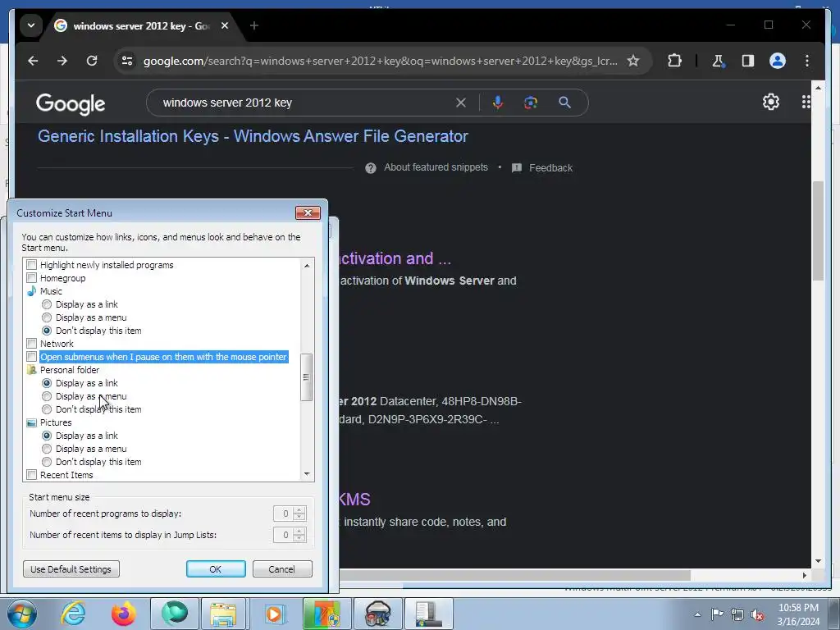Reload the Google search page

[x=92, y=61]
